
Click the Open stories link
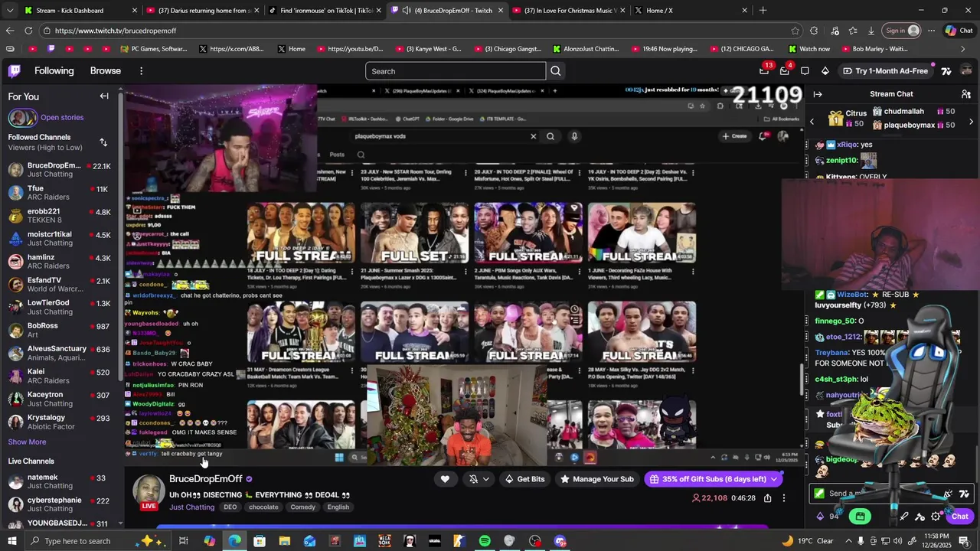(x=62, y=117)
